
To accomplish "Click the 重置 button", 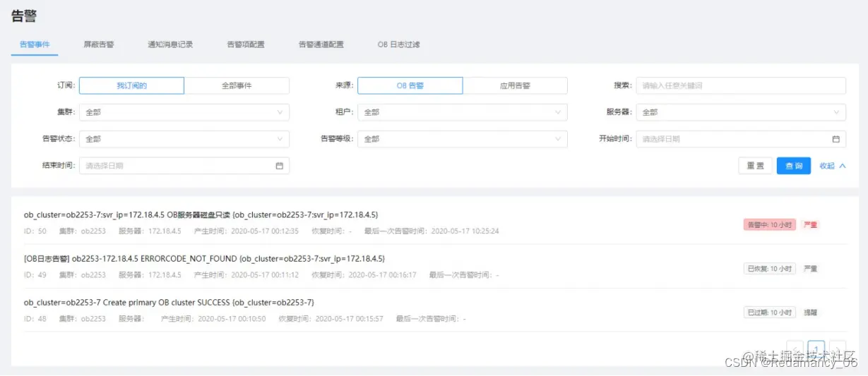I will pos(755,166).
